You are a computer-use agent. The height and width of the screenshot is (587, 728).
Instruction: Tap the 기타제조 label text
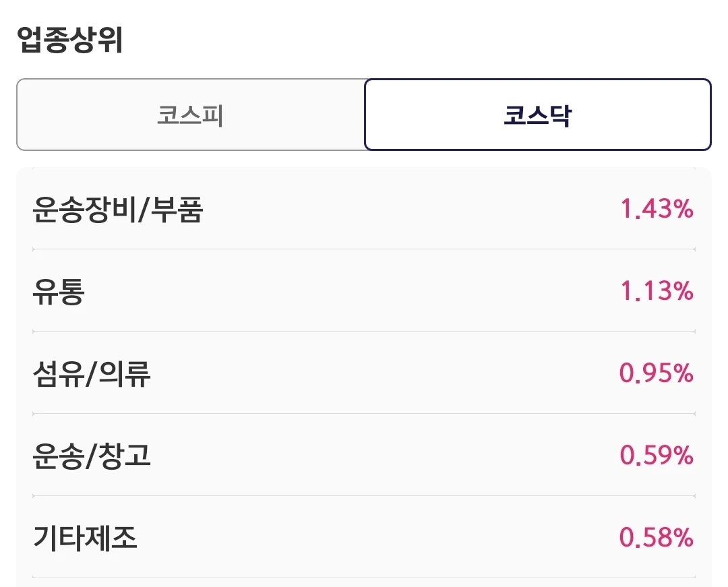tap(86, 538)
